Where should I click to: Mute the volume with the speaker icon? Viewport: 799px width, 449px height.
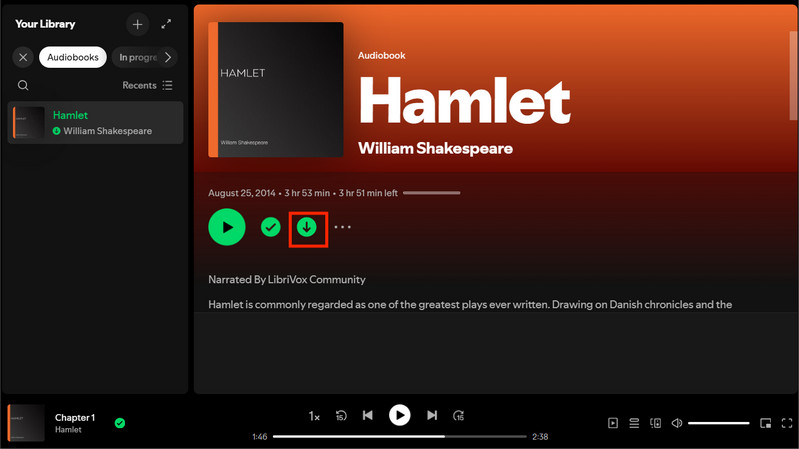[x=677, y=423]
